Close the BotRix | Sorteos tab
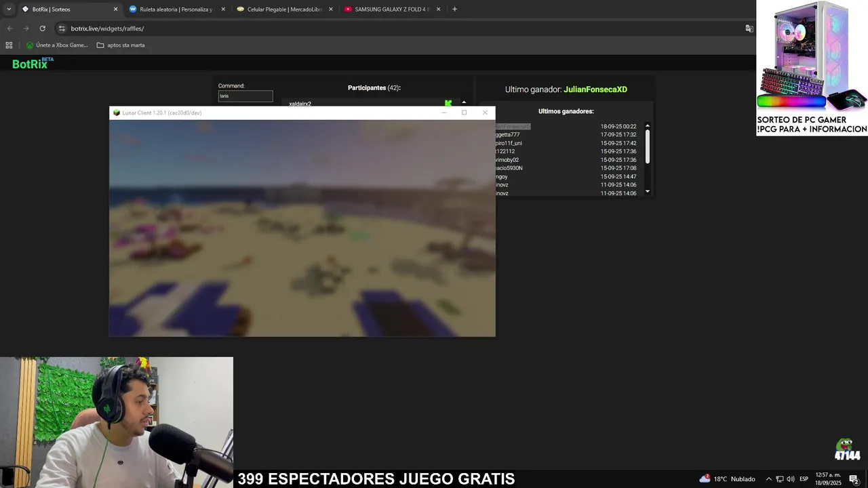Screen dimensions: 868x488 (115, 9)
